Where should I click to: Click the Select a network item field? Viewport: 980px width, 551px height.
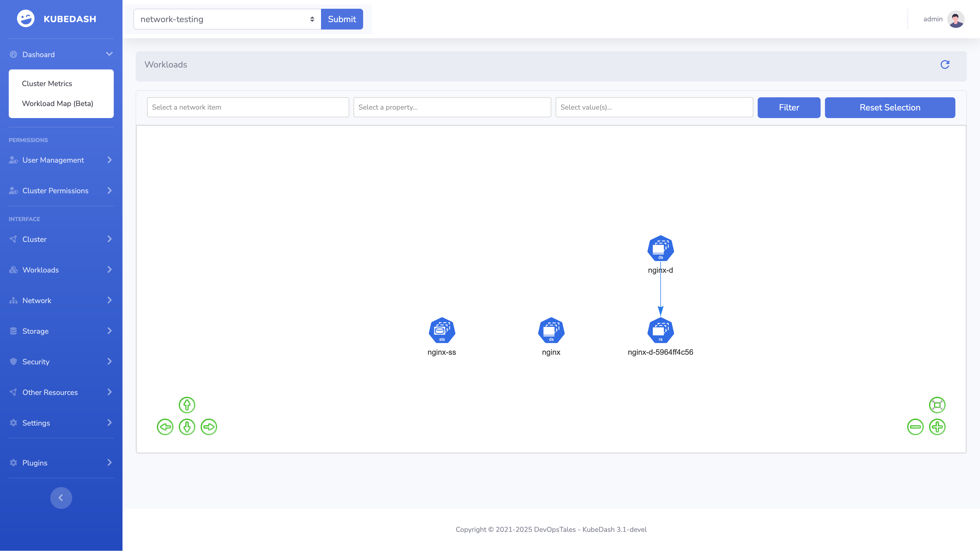[248, 107]
